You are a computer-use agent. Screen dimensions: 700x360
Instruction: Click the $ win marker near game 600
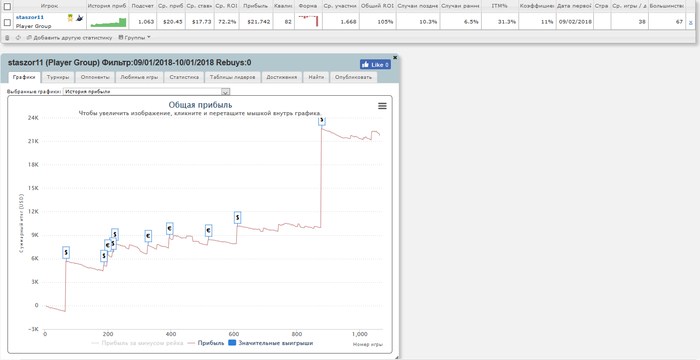[x=238, y=218]
